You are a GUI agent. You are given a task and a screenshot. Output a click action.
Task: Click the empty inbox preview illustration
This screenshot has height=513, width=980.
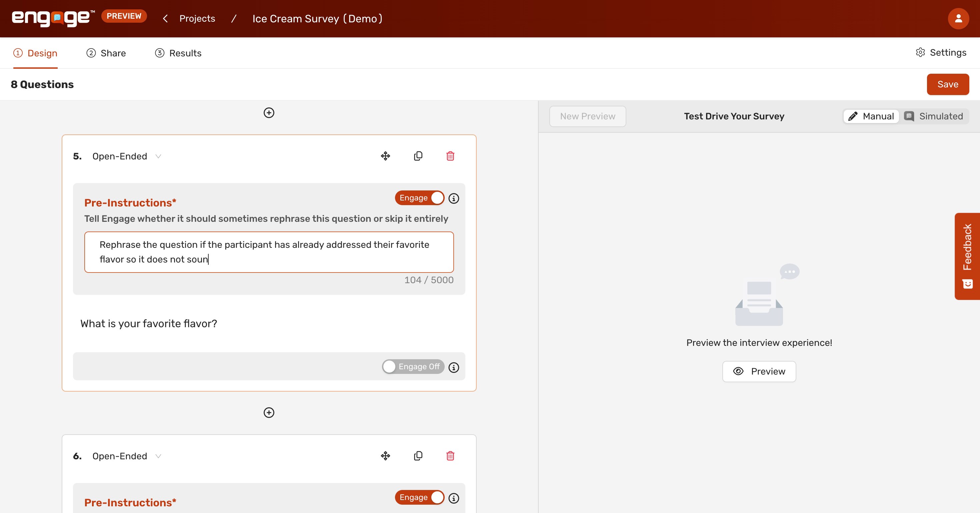click(x=766, y=295)
